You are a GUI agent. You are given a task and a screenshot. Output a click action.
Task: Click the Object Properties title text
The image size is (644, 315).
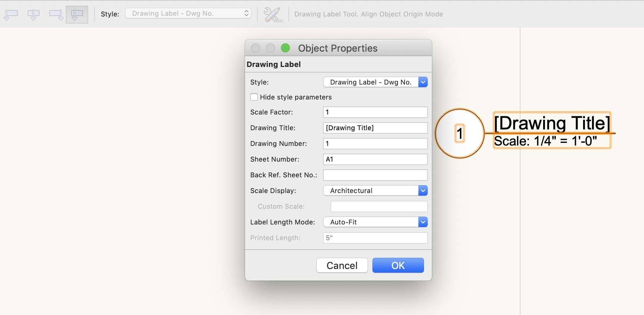[x=338, y=48]
